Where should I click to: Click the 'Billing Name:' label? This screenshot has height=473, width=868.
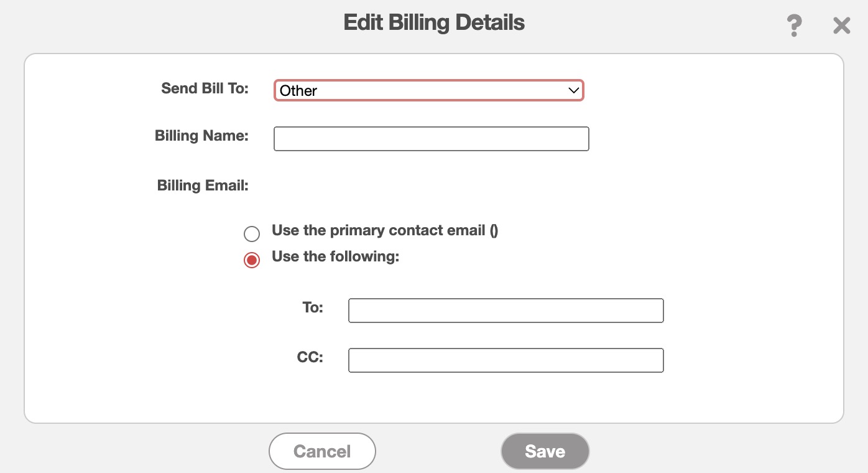pos(201,136)
